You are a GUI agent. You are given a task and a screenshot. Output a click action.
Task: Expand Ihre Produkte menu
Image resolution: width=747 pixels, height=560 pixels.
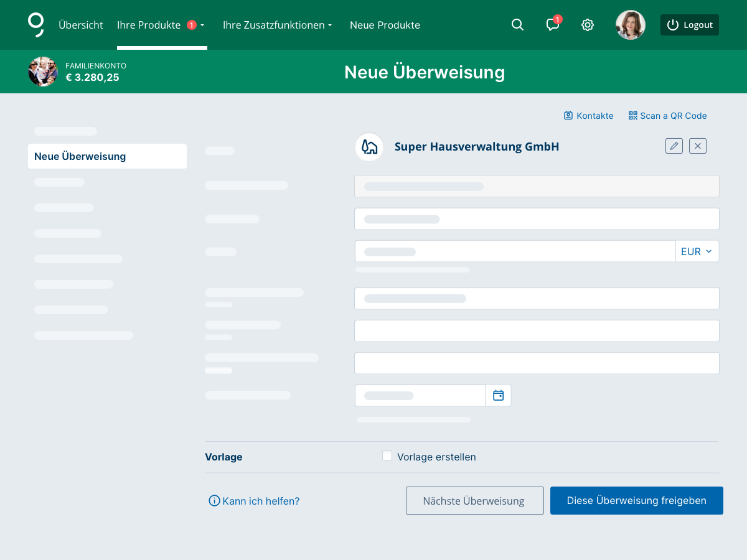[x=161, y=25]
